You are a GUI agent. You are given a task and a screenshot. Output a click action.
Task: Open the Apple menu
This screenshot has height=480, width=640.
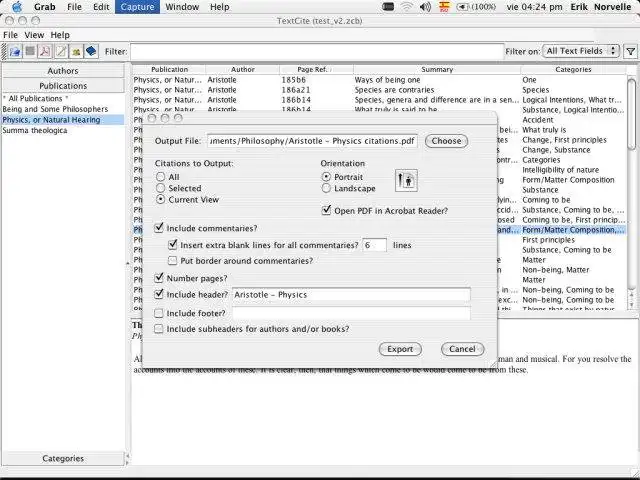point(17,7)
